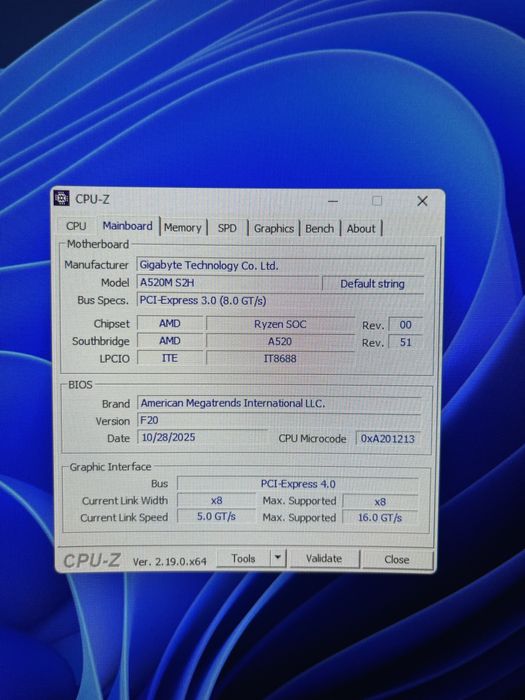Screen dimensions: 525x700
Task: Select the Mainboard tab
Action: pos(128,226)
